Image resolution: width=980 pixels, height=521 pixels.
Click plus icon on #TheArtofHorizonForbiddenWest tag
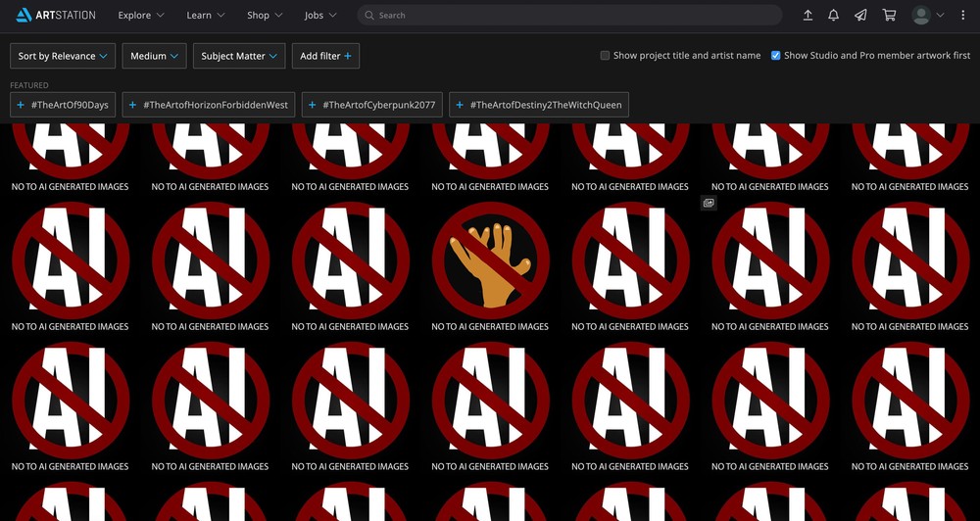132,105
